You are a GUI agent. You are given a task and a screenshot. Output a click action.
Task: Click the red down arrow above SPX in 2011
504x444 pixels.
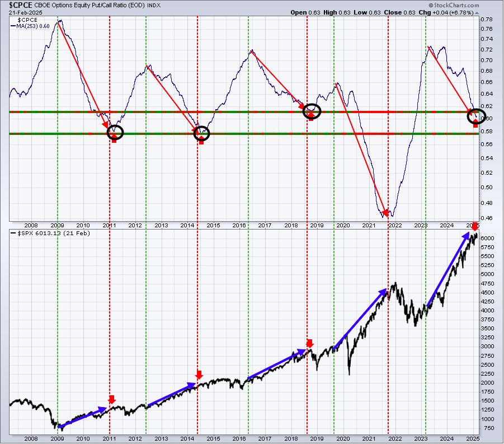(x=111, y=399)
